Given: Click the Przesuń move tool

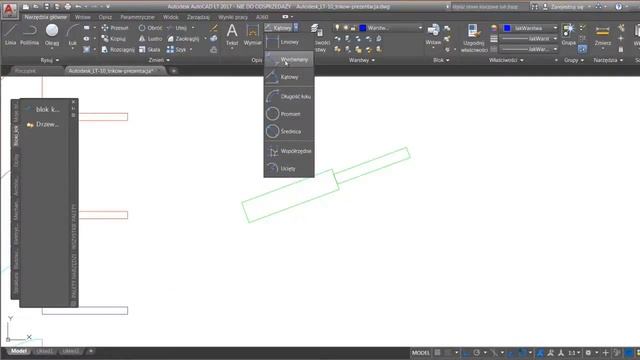Looking at the screenshot, I should [x=115, y=28].
